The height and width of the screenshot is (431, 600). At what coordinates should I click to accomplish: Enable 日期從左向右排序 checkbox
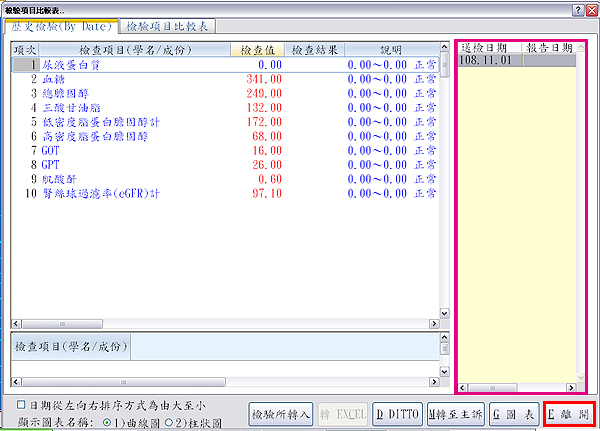click(x=23, y=405)
